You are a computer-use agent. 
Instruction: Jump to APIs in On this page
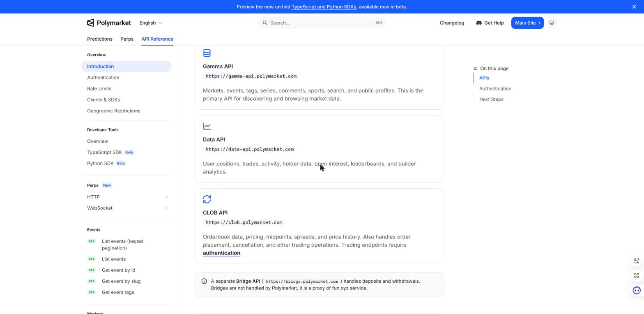[484, 78]
